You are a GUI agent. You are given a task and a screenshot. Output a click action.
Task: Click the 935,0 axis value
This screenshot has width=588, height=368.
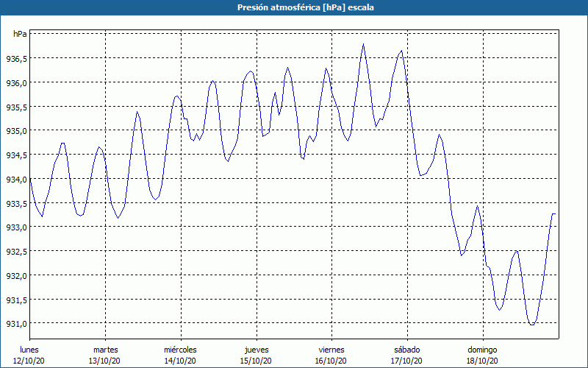coord(16,131)
